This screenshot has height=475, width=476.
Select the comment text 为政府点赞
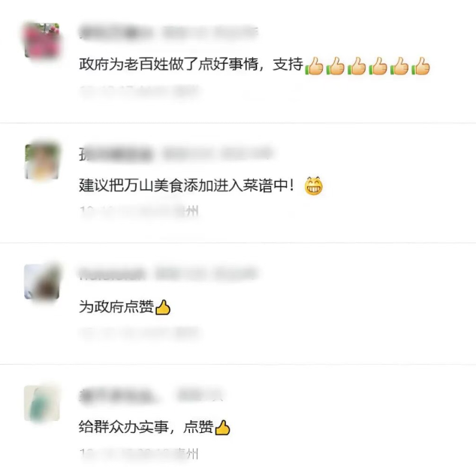click(x=116, y=306)
